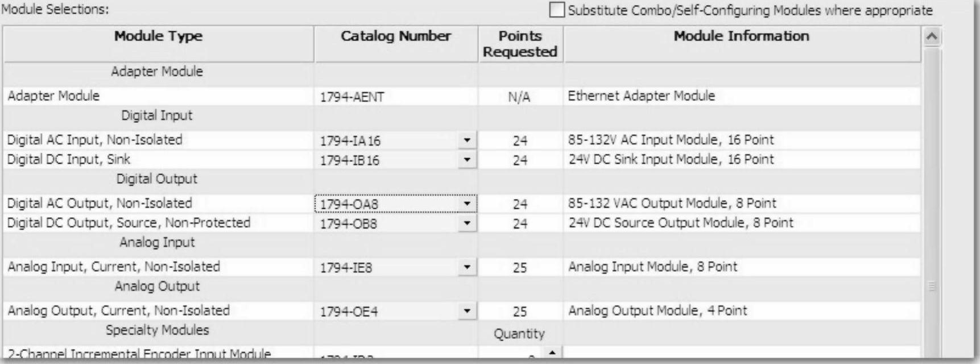The height and width of the screenshot is (364, 980).
Task: Click the scroll up arrow of module list
Action: click(932, 38)
